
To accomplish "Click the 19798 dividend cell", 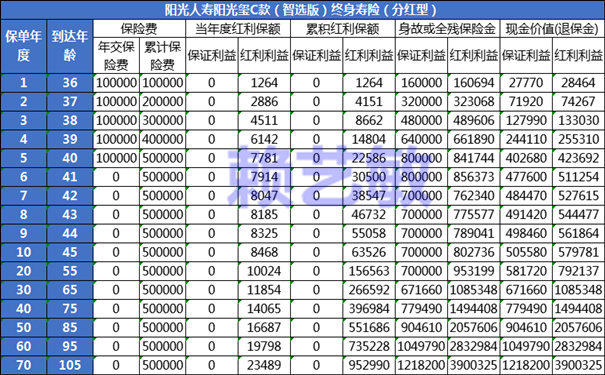I will click(x=264, y=347).
